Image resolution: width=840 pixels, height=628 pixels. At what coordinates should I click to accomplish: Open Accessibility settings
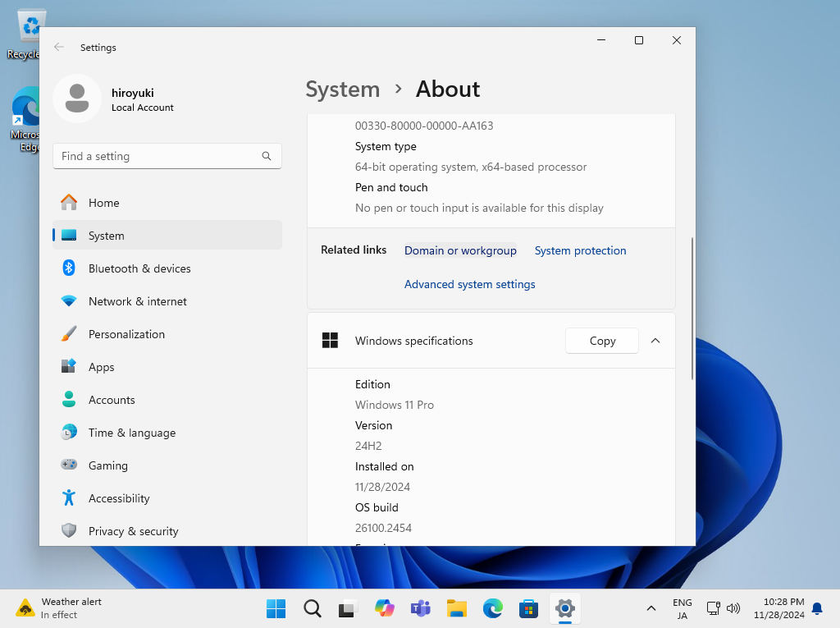point(167,497)
